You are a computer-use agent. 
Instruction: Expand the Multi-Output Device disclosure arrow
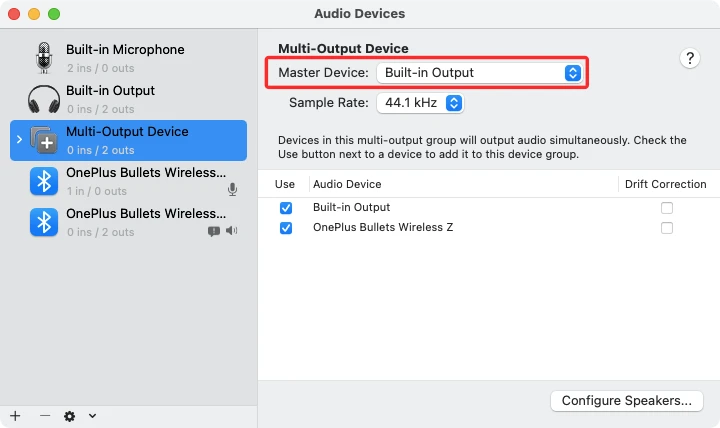click(19, 140)
